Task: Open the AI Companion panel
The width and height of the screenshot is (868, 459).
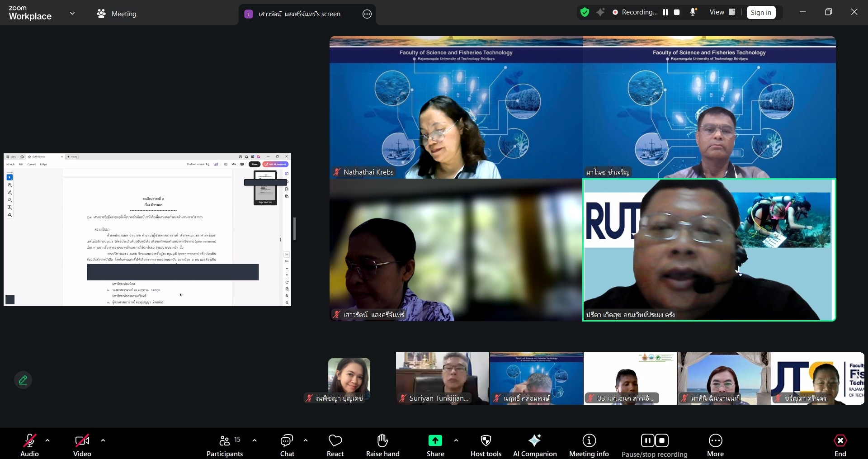Action: coord(534,445)
